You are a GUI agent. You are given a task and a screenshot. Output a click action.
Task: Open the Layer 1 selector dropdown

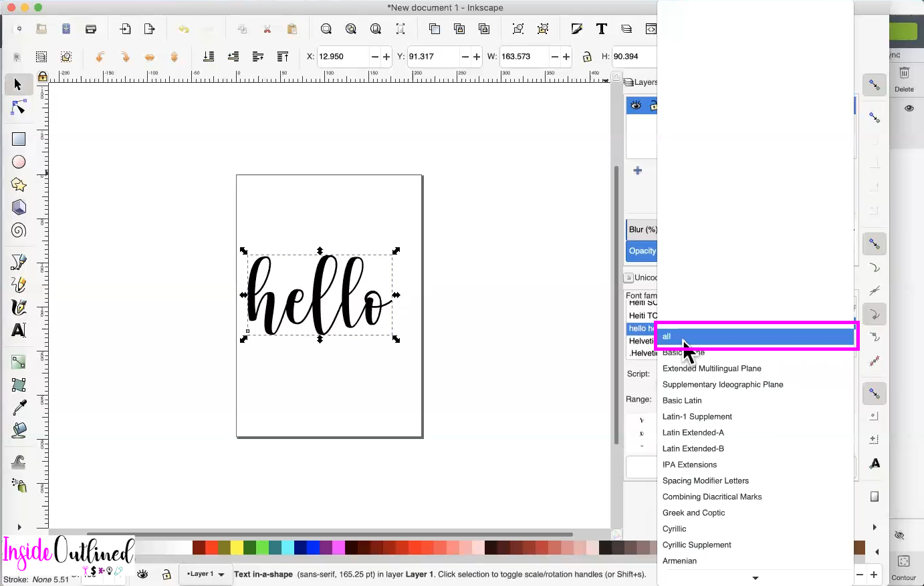pyautogui.click(x=205, y=574)
